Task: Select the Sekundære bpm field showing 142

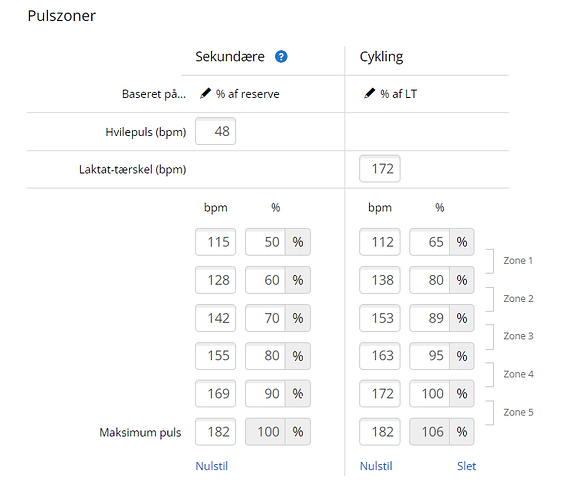Action: point(215,318)
